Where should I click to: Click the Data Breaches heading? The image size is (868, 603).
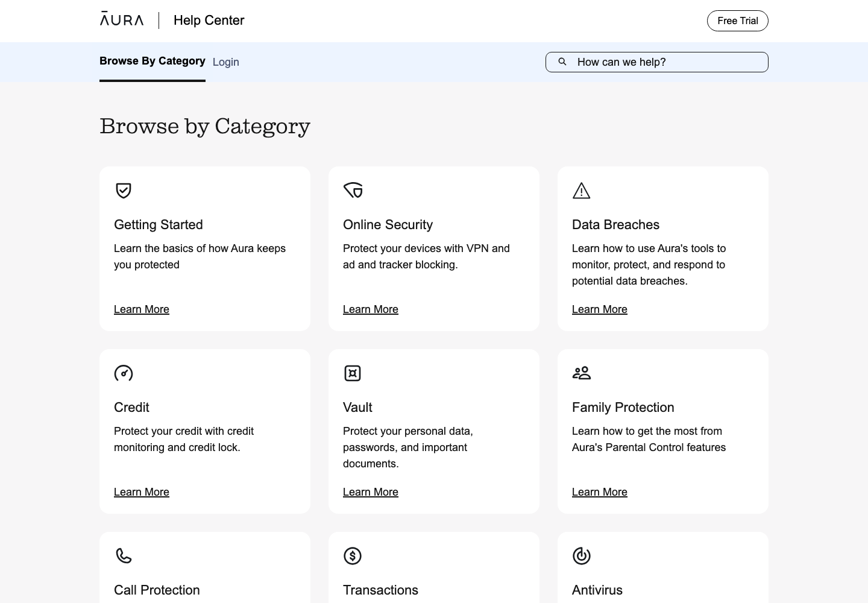[616, 225]
